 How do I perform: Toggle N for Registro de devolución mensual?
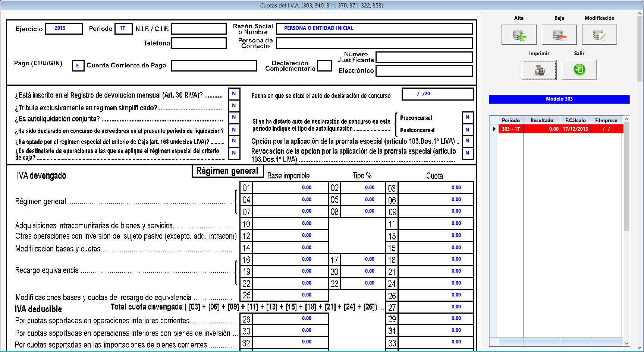tap(234, 94)
